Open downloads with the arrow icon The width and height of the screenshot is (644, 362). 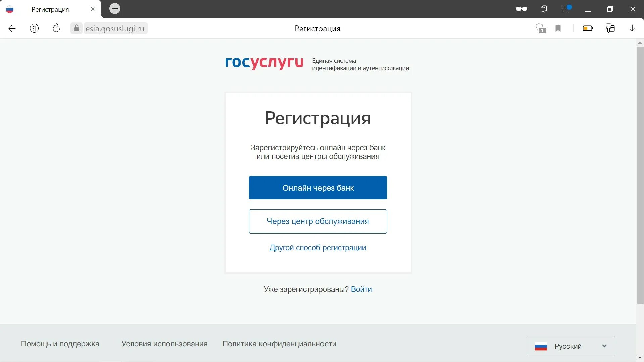click(632, 29)
